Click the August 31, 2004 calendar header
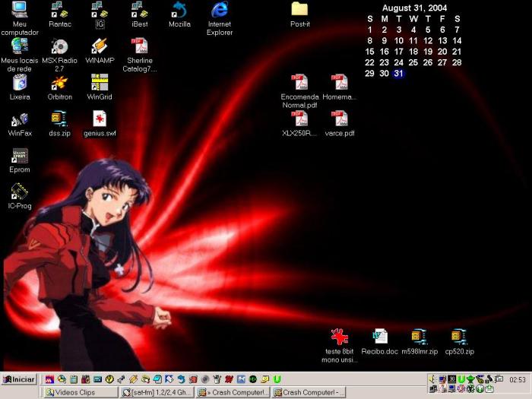 [414, 8]
